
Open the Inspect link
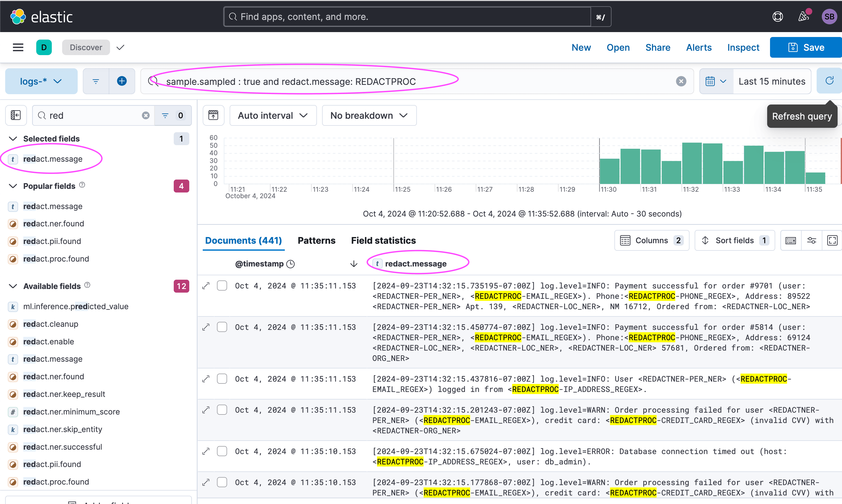pos(743,47)
